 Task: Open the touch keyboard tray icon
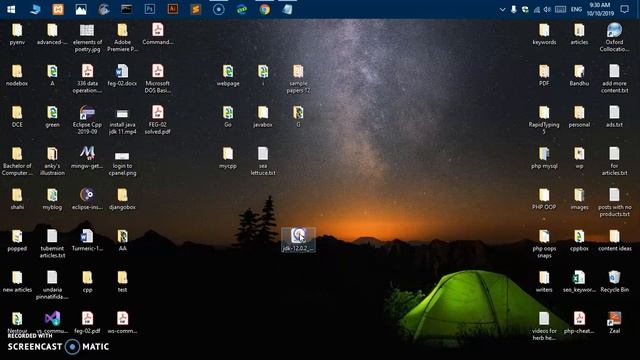pos(560,9)
